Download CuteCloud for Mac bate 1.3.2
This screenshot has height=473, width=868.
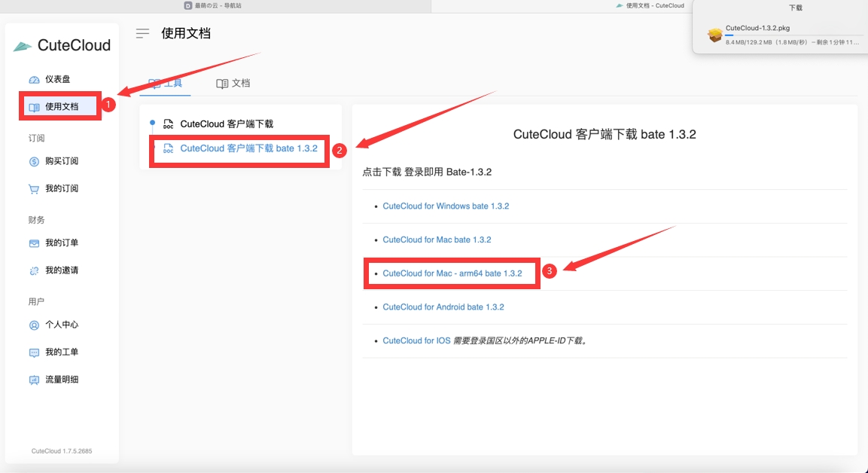click(437, 240)
